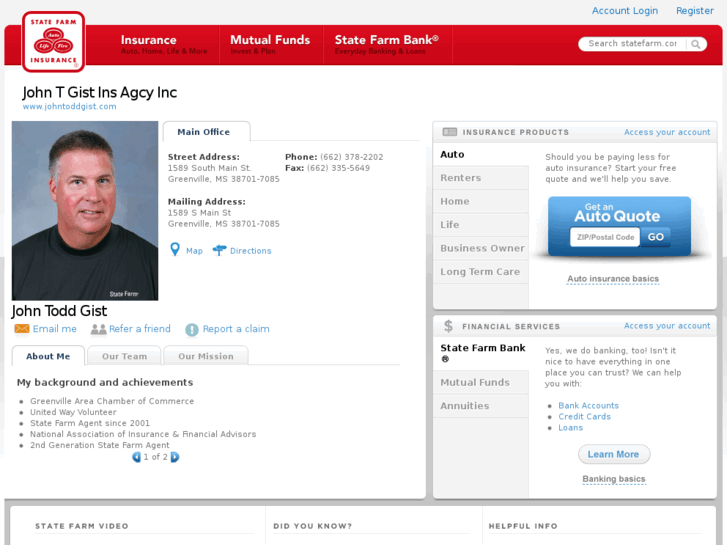
Task: Click the Insurance Products card icon
Action: click(450, 132)
